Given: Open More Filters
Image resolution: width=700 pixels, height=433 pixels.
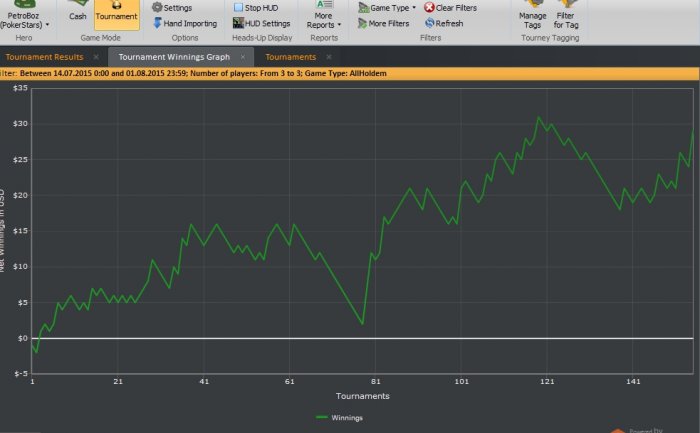Looking at the screenshot, I should pyautogui.click(x=383, y=23).
